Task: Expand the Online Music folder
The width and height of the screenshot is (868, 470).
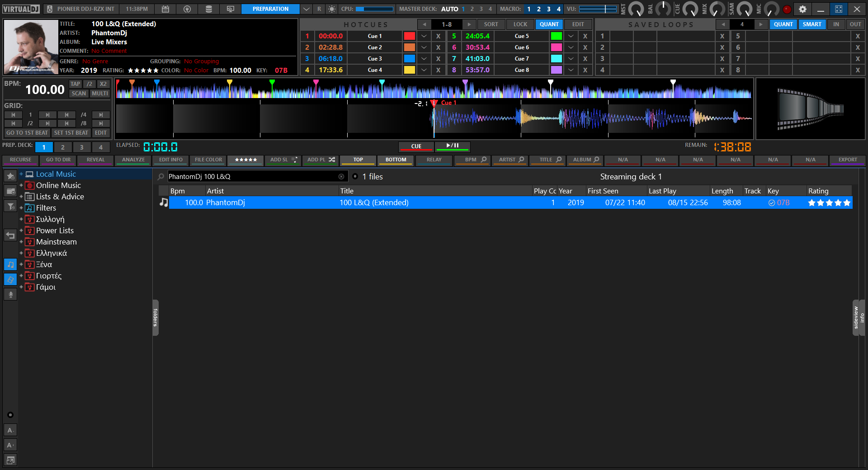Action: tap(21, 185)
